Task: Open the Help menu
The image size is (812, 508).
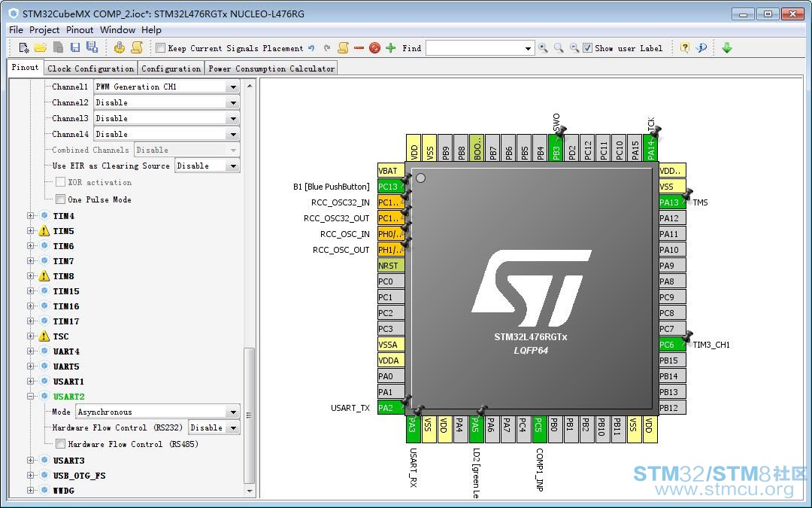Action: (x=151, y=29)
